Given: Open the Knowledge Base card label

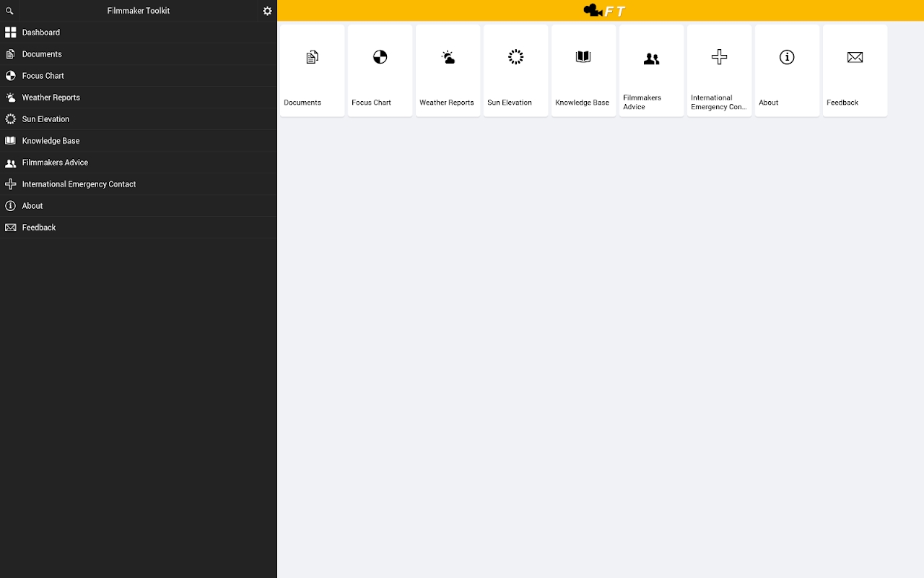Looking at the screenshot, I should point(583,103).
